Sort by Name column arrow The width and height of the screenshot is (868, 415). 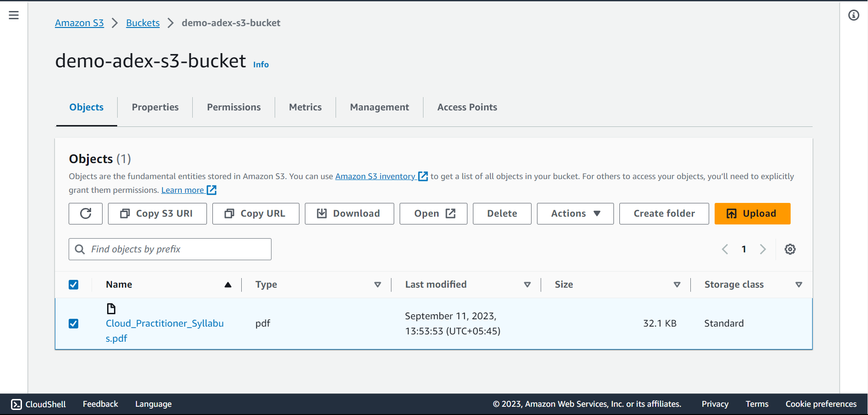[x=228, y=284]
